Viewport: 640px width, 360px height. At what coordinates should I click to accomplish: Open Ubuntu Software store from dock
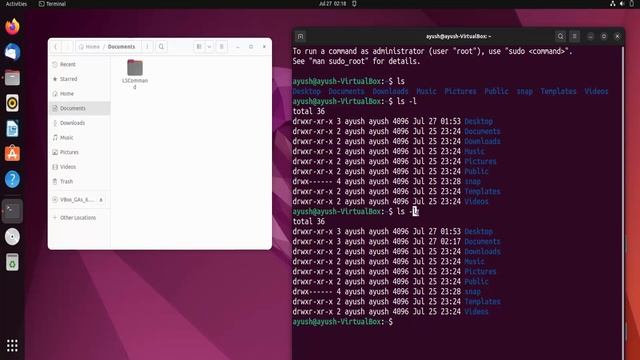click(12, 154)
